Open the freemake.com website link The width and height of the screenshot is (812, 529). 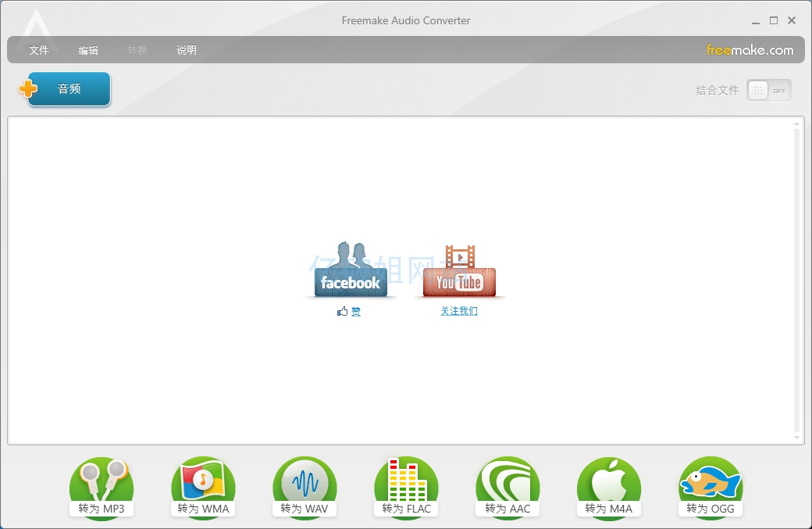click(x=750, y=50)
